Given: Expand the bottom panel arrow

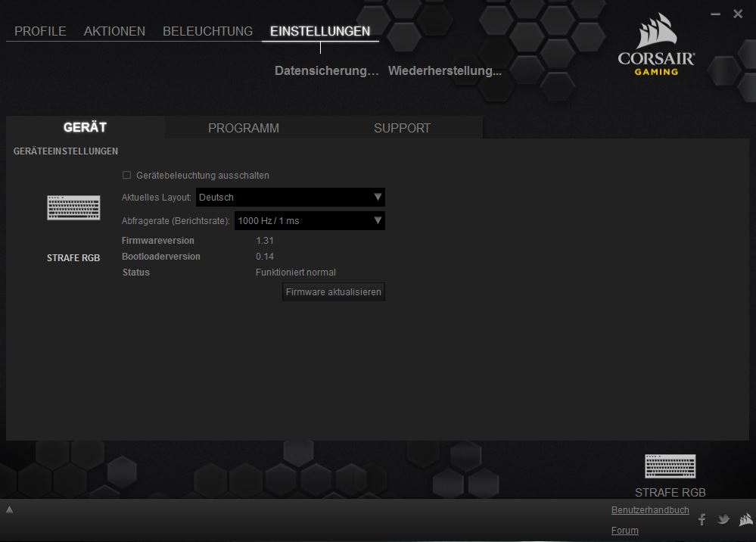Looking at the screenshot, I should point(9,509).
